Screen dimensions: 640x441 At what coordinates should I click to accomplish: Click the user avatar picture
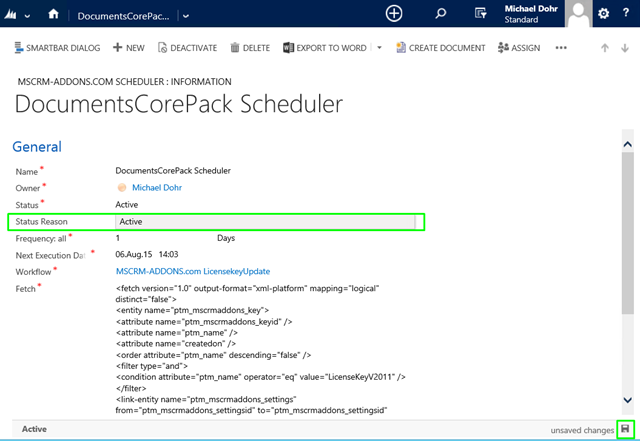pos(578,13)
